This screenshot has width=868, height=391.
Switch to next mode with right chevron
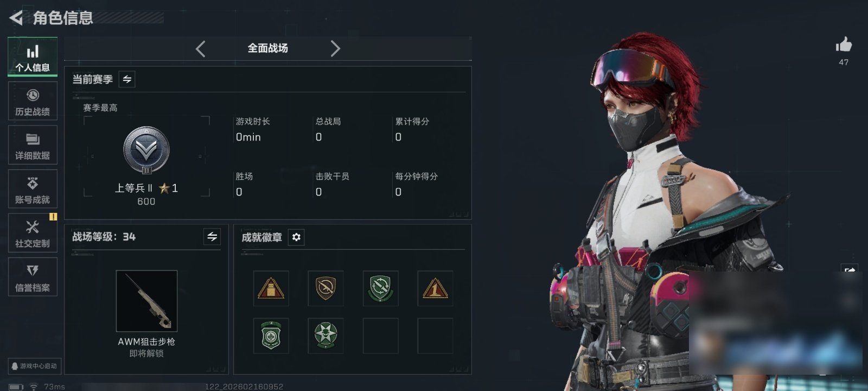335,49
